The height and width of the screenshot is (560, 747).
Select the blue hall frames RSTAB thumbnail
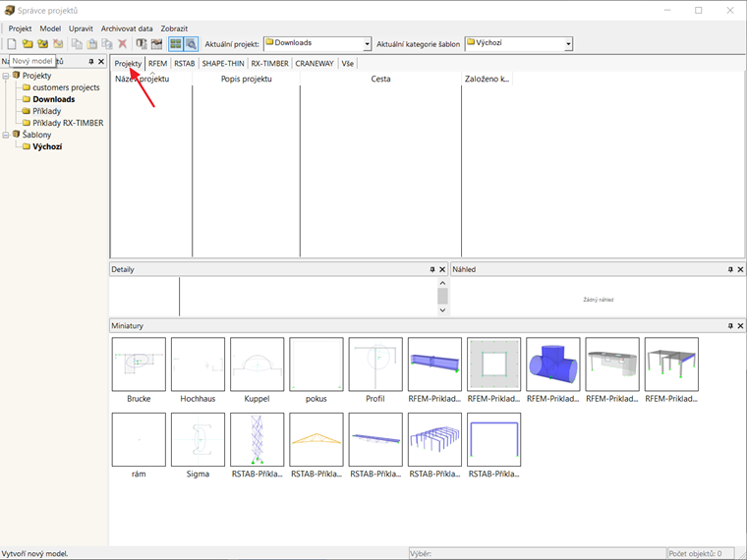(x=434, y=439)
